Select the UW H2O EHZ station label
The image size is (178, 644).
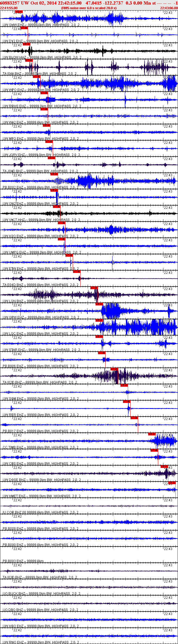click(x=13, y=236)
